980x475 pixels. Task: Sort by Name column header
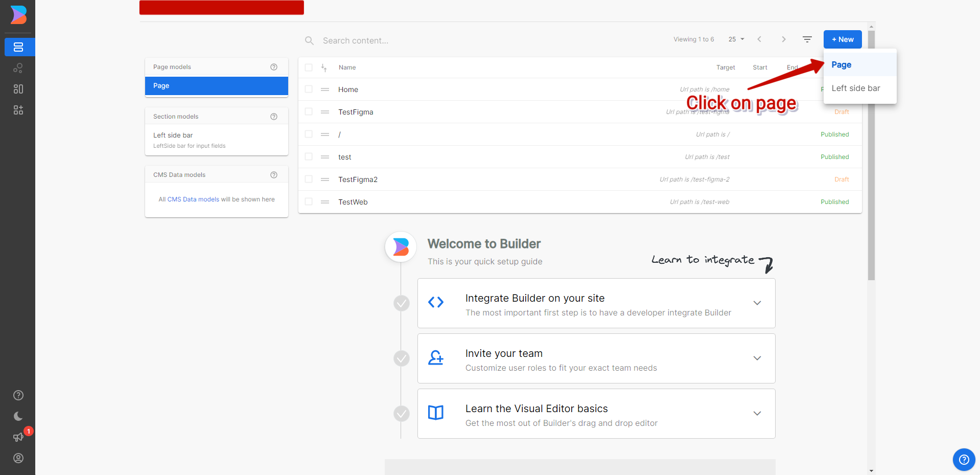pyautogui.click(x=347, y=67)
